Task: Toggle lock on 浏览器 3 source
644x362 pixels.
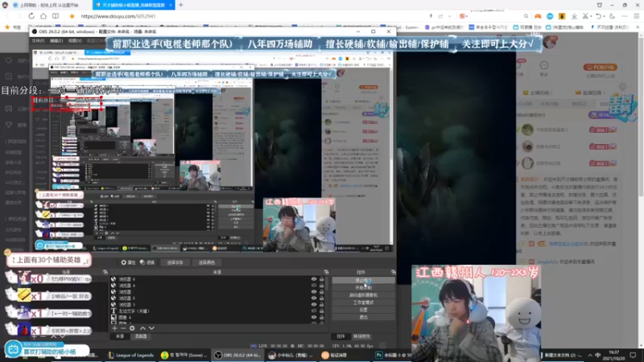Action: tap(321, 305)
